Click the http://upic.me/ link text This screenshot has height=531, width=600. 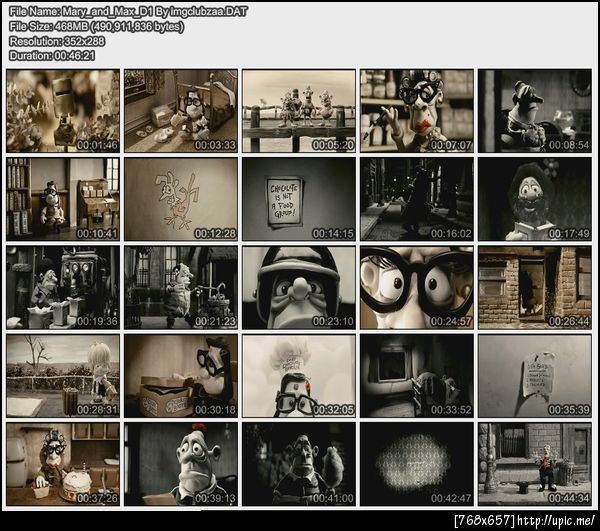(556, 521)
